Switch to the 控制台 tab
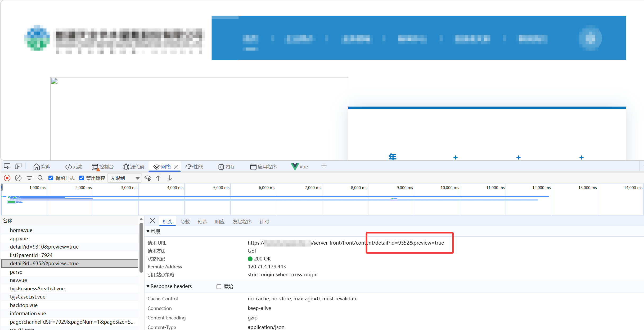644x330 pixels. pyautogui.click(x=103, y=167)
